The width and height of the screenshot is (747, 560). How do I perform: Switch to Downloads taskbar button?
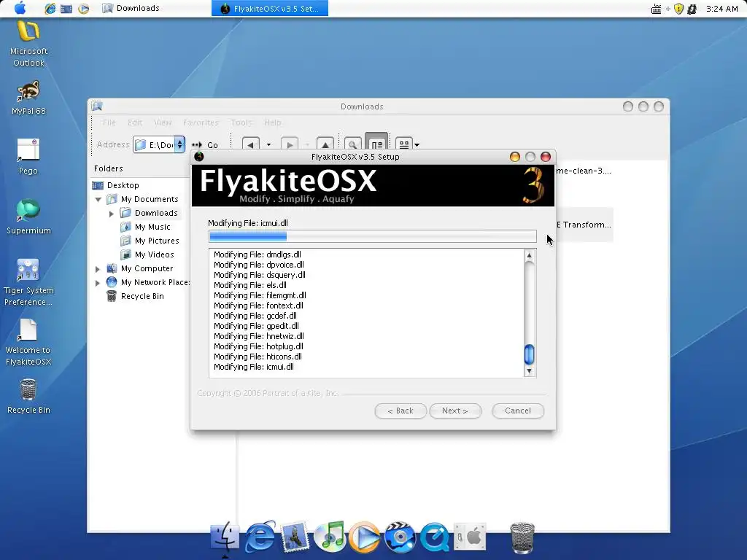pos(131,8)
